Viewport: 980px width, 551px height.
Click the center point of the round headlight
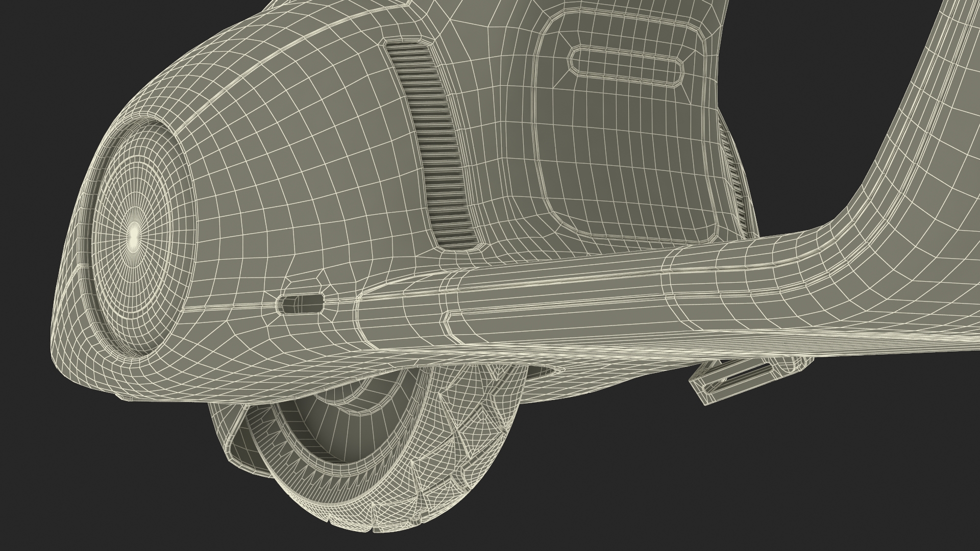tap(134, 235)
